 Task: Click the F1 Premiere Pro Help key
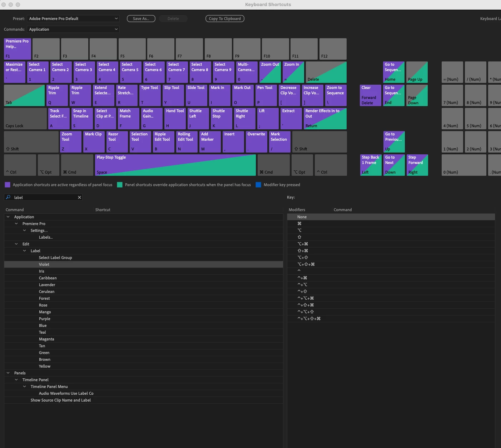(18, 49)
